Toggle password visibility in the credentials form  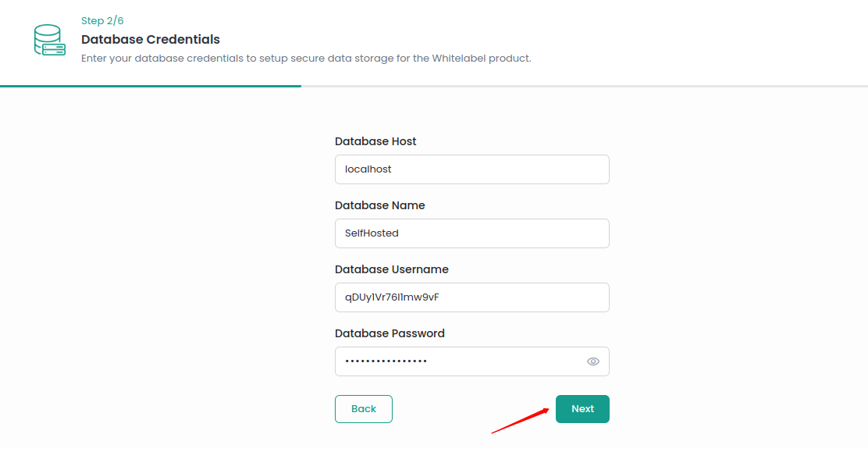pos(594,361)
